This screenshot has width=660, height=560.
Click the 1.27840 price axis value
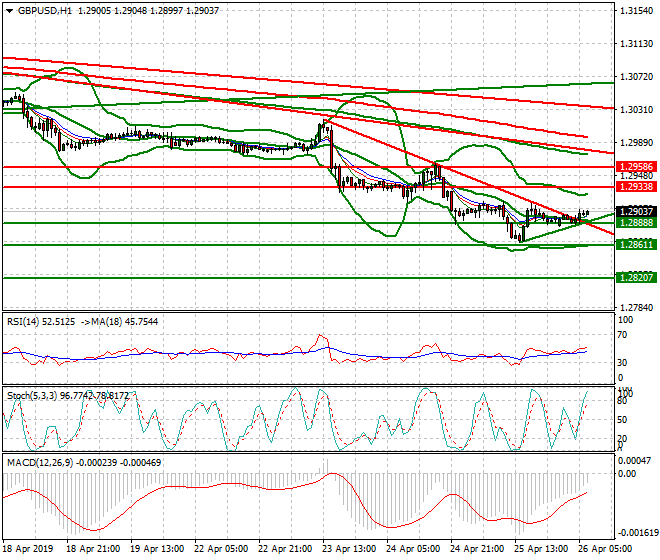636,308
